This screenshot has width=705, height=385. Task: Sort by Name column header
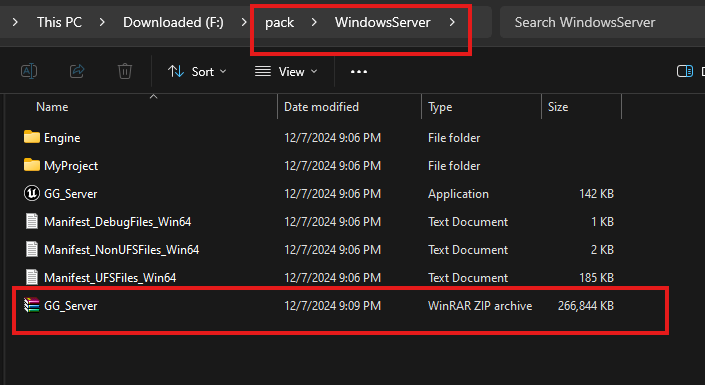(52, 107)
